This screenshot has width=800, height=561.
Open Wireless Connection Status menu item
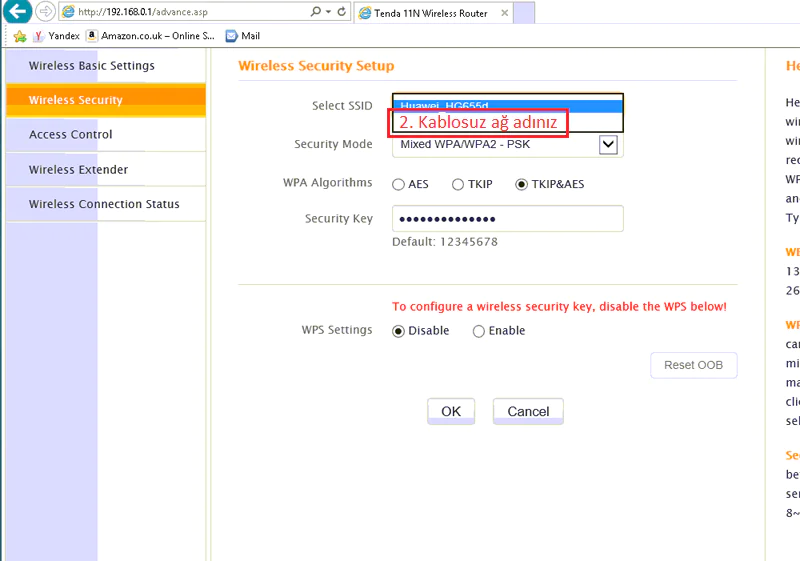point(106,204)
